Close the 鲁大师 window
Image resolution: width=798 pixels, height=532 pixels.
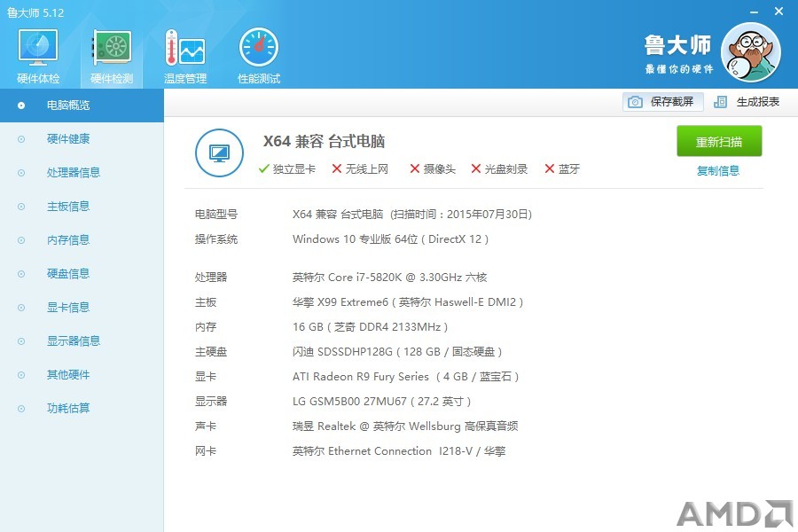778,12
